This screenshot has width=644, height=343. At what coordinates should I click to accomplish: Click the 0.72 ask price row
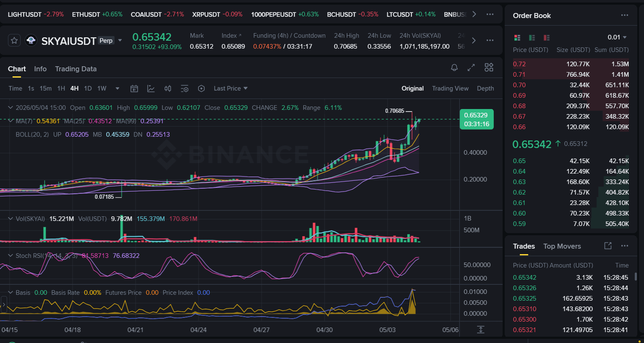[x=571, y=64]
